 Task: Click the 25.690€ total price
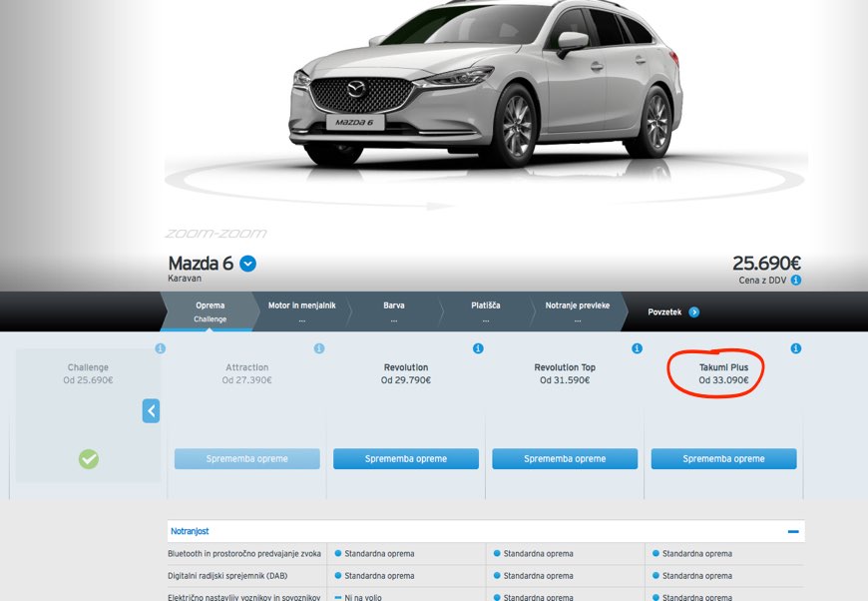click(766, 264)
